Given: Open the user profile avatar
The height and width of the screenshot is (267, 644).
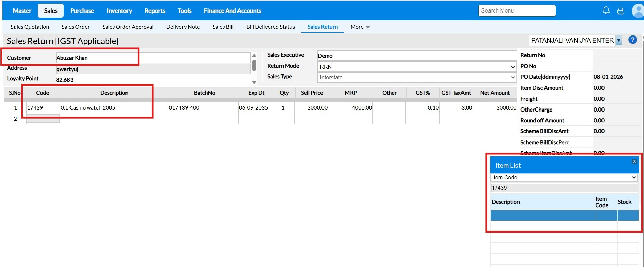Looking at the screenshot, I should pyautogui.click(x=637, y=11).
